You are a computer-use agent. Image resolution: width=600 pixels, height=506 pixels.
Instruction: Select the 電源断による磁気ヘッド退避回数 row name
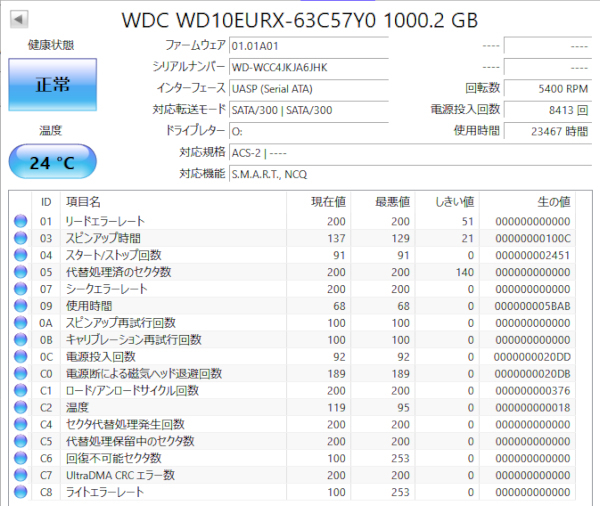tap(144, 373)
